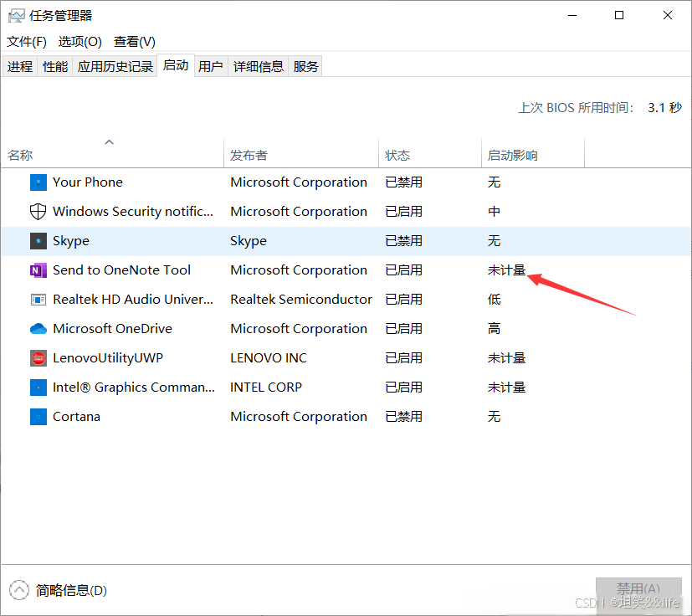The height and width of the screenshot is (616, 692).
Task: Click the sort arrow above 名称 column
Action: (109, 142)
